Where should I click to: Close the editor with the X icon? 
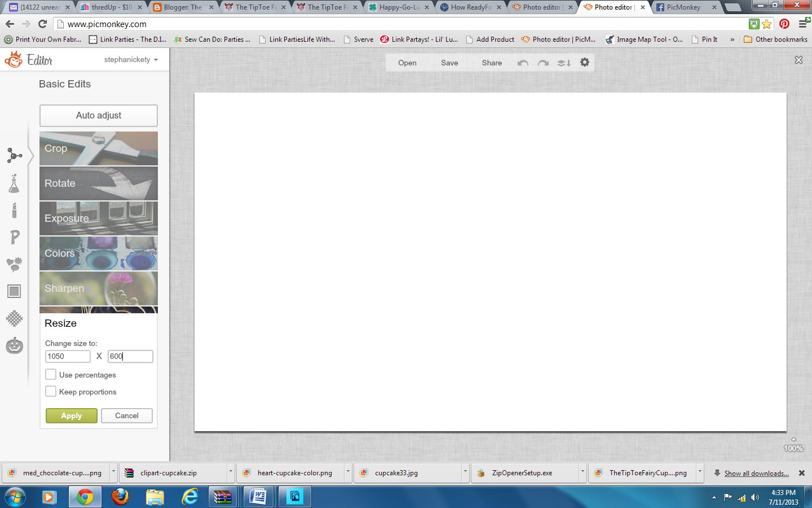click(x=798, y=60)
